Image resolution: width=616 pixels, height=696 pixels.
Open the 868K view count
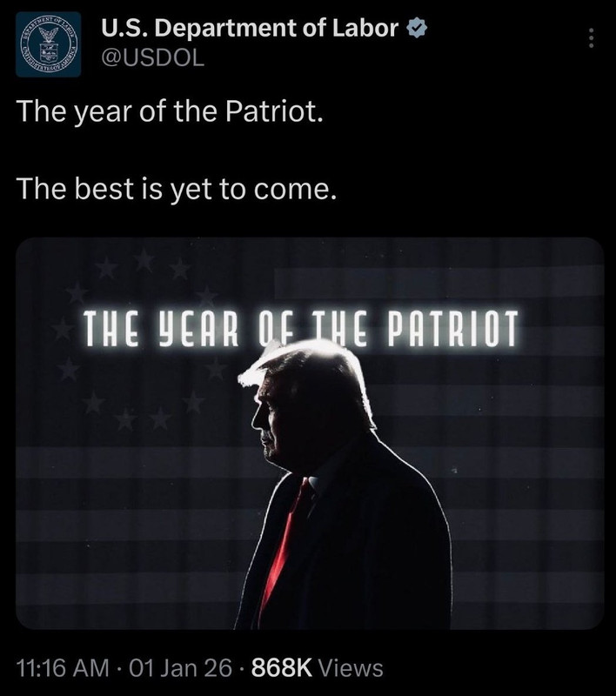(282, 667)
